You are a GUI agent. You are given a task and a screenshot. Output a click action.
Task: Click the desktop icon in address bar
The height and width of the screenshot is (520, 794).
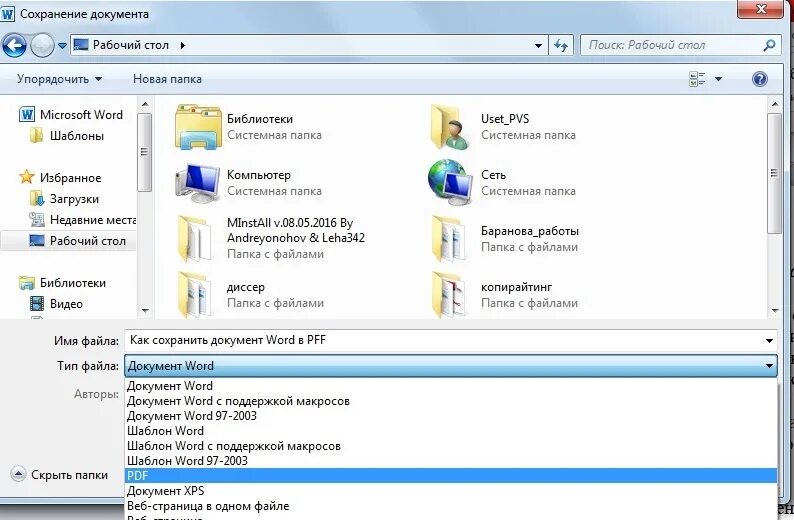(81, 45)
